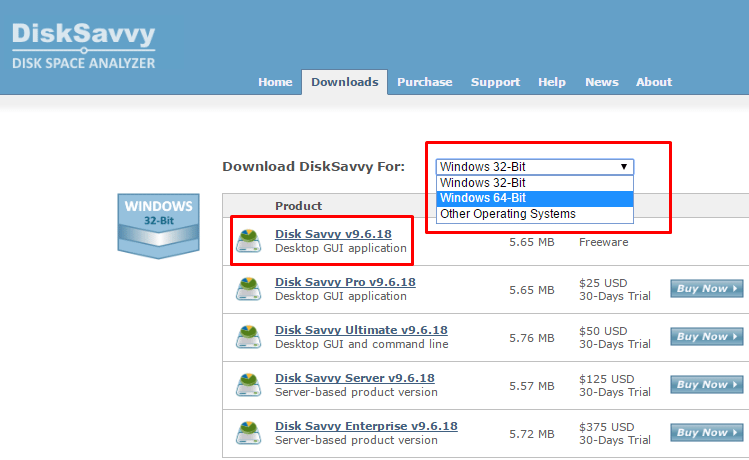Open the Disk Savvy Pro v9.6.18 link

(x=345, y=282)
